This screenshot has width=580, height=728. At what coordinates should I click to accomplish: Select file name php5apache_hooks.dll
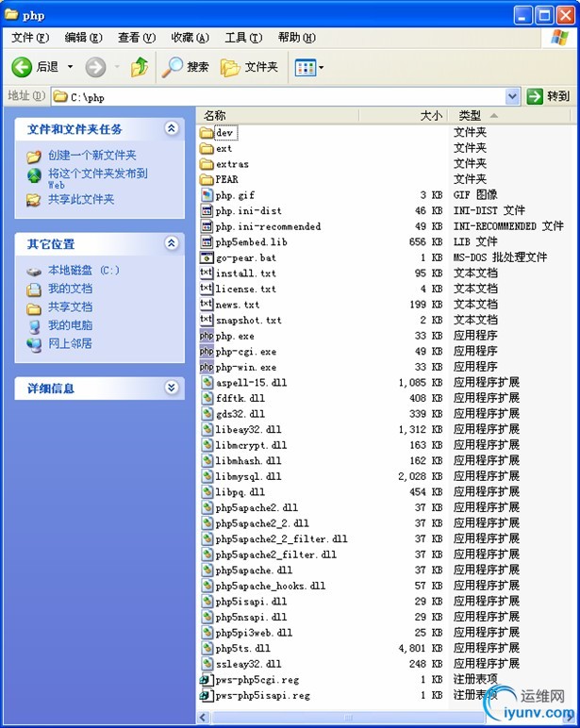point(271,586)
